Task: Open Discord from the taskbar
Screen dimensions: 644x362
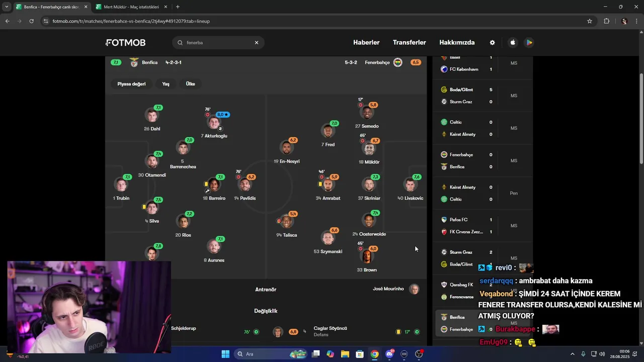Action: click(x=389, y=354)
